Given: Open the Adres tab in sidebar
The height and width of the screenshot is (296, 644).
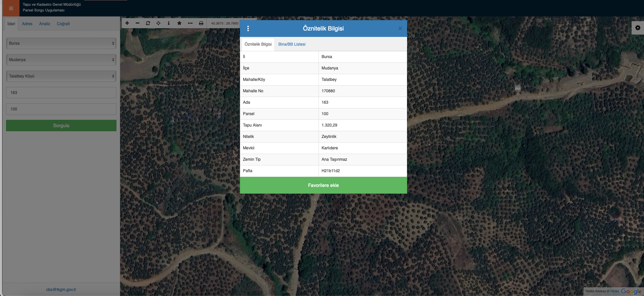Looking at the screenshot, I should (x=27, y=24).
